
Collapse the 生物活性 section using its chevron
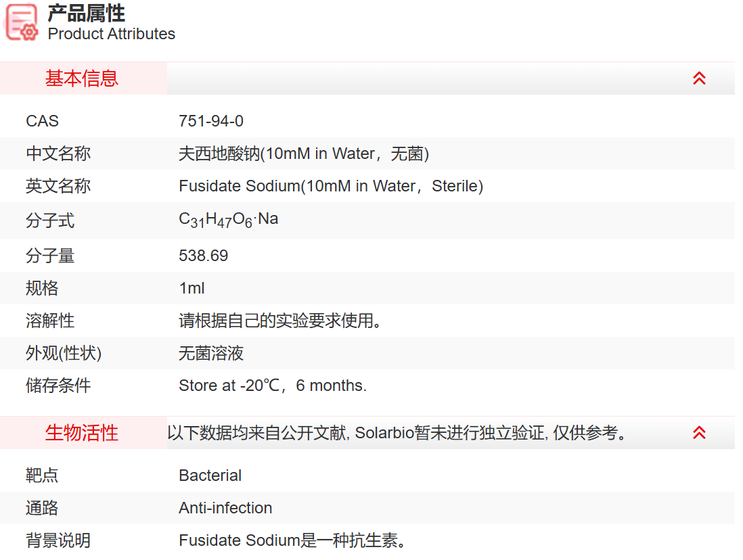tap(698, 432)
